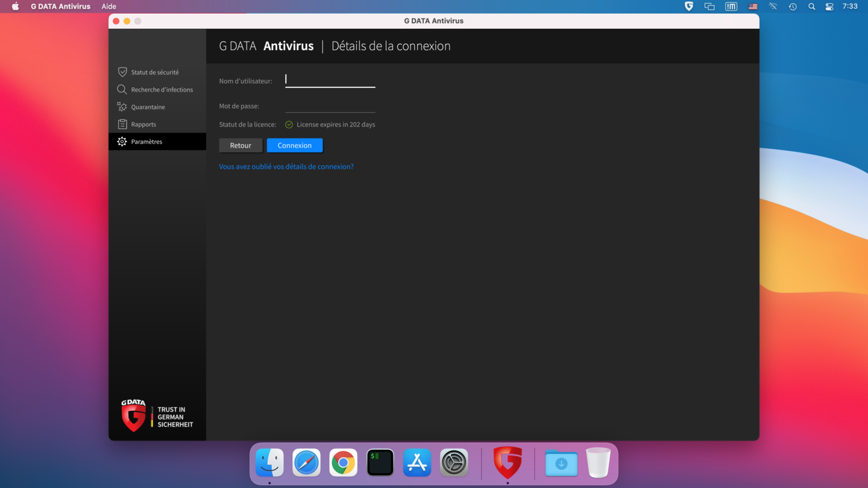Click the Quarantaine sidebar icon
868x488 pixels.
tap(122, 107)
